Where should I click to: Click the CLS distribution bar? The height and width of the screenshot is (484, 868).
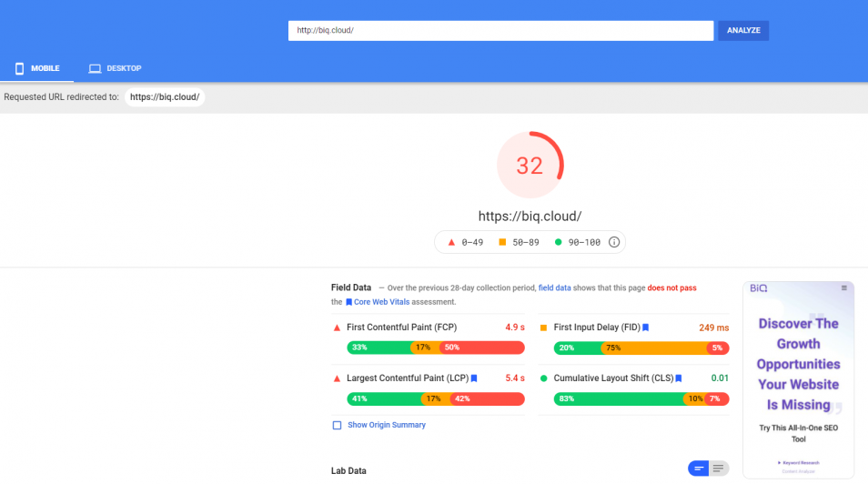coord(641,398)
